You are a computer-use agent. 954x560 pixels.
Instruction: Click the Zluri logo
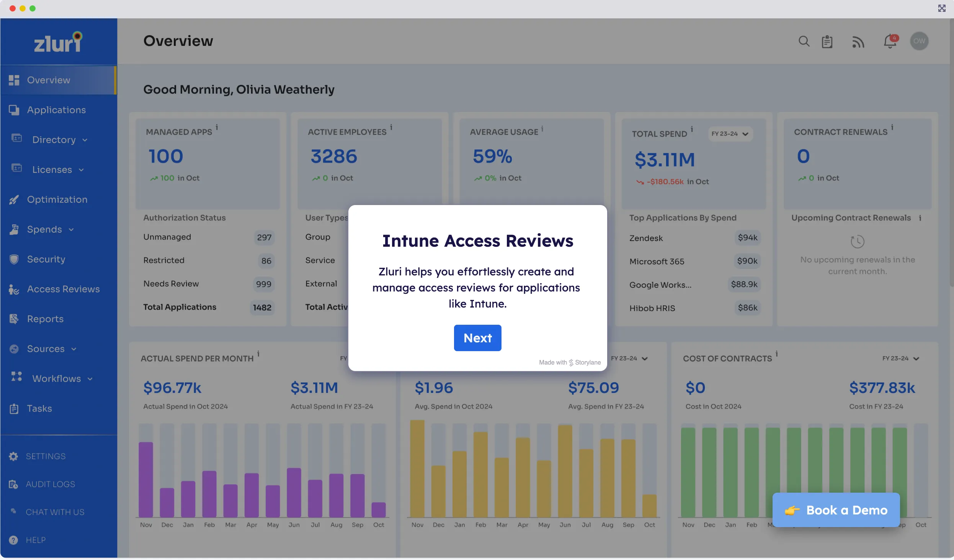point(58,42)
